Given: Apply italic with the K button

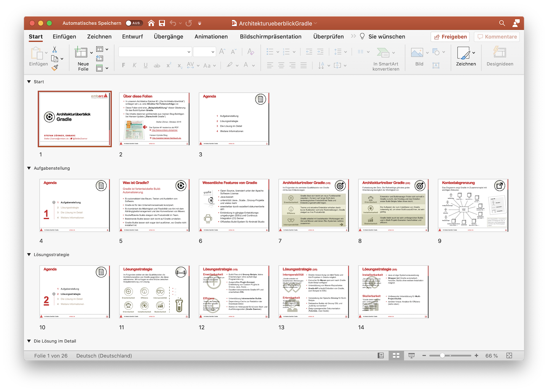Looking at the screenshot, I should coord(134,65).
